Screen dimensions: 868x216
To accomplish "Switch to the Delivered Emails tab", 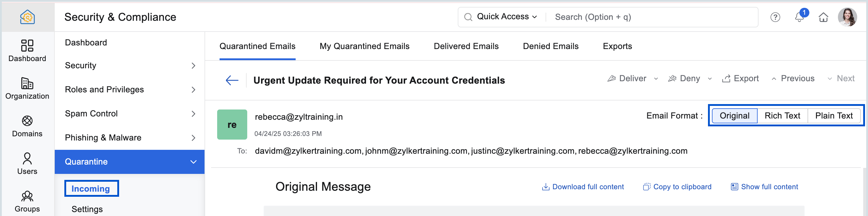I will (466, 46).
